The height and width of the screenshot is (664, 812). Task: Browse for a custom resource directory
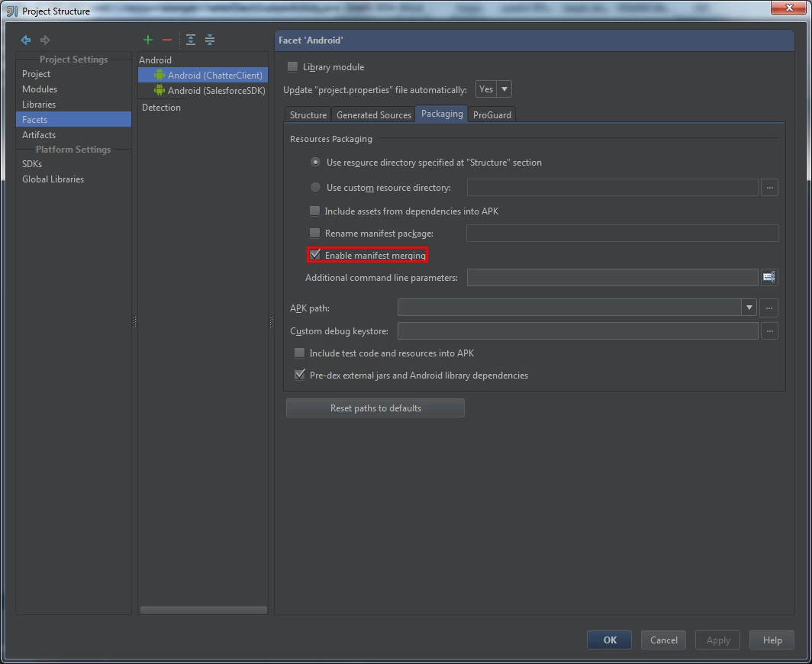pyautogui.click(x=769, y=188)
